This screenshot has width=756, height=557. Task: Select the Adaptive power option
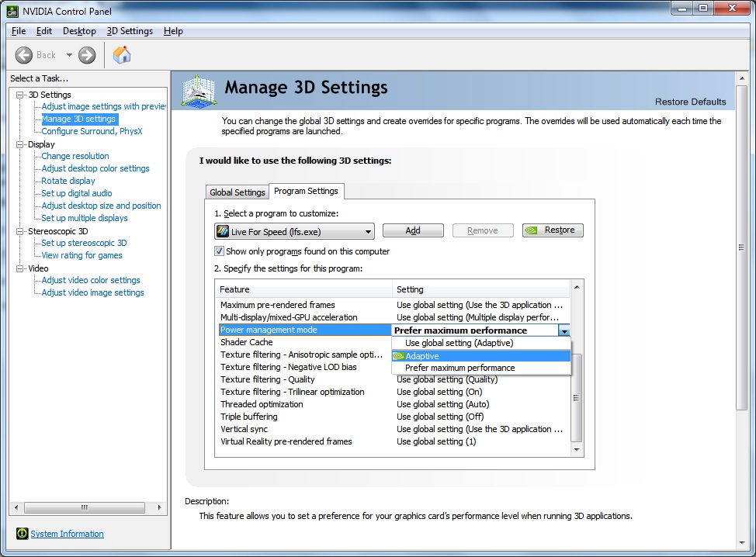point(481,355)
